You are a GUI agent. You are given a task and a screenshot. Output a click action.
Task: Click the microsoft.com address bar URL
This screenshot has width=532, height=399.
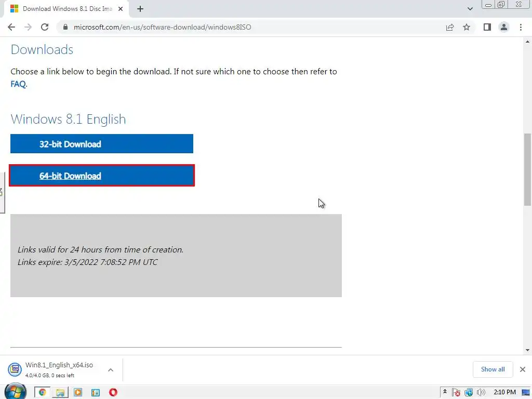pyautogui.click(x=163, y=27)
